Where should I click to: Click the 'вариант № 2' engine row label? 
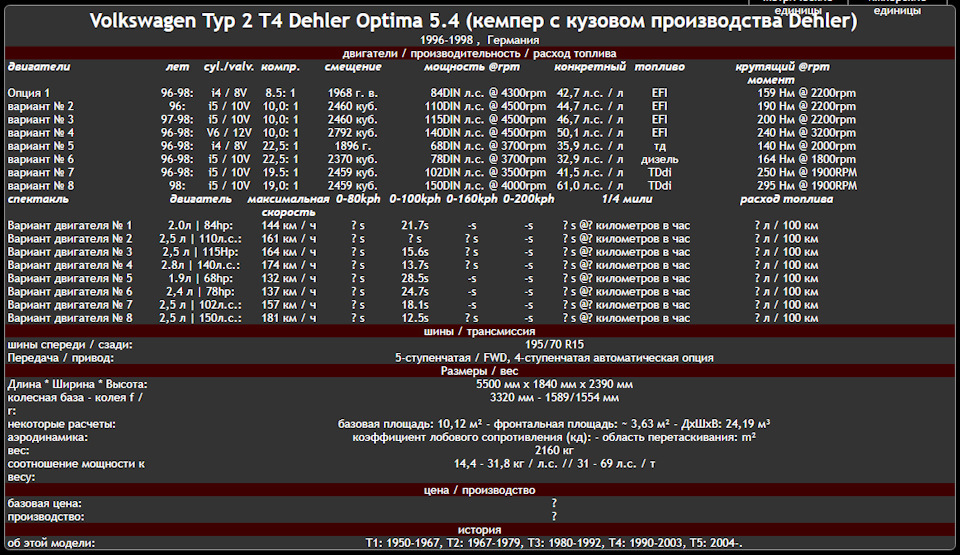40,107
